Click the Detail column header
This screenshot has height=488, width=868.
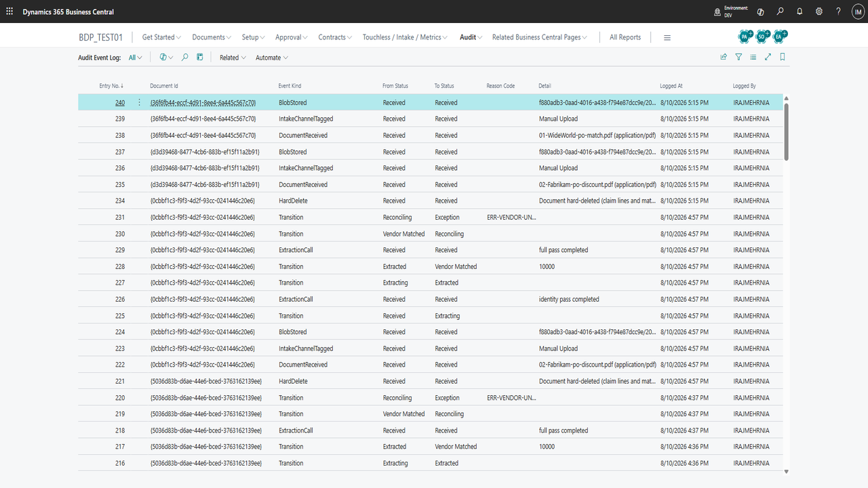[545, 86]
